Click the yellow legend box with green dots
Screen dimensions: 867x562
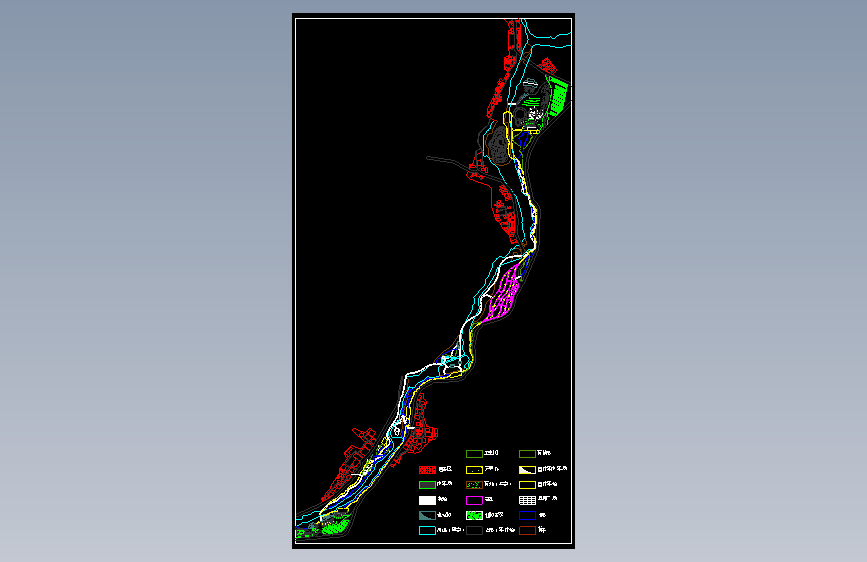click(474, 470)
